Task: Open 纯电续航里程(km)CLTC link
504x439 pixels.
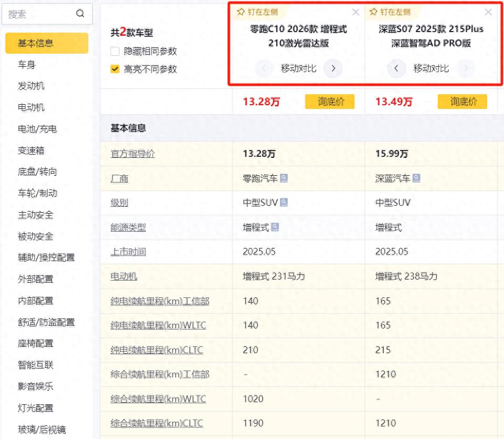Action: (157, 350)
